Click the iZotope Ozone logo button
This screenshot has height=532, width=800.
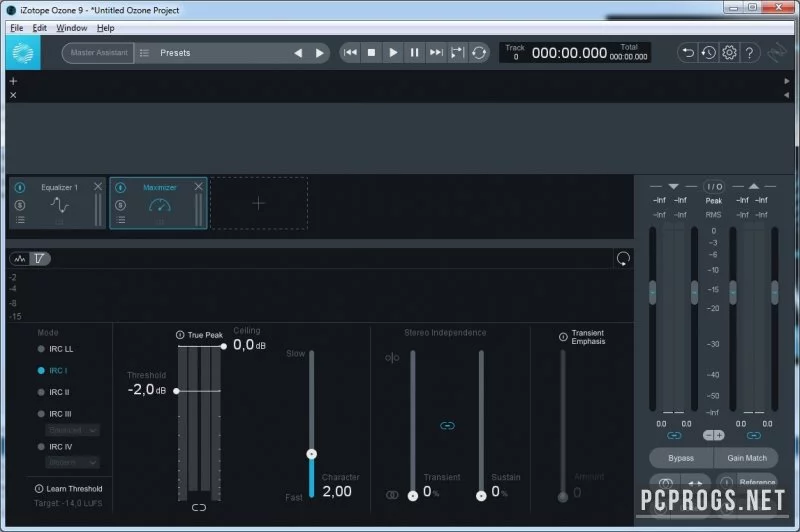23,53
